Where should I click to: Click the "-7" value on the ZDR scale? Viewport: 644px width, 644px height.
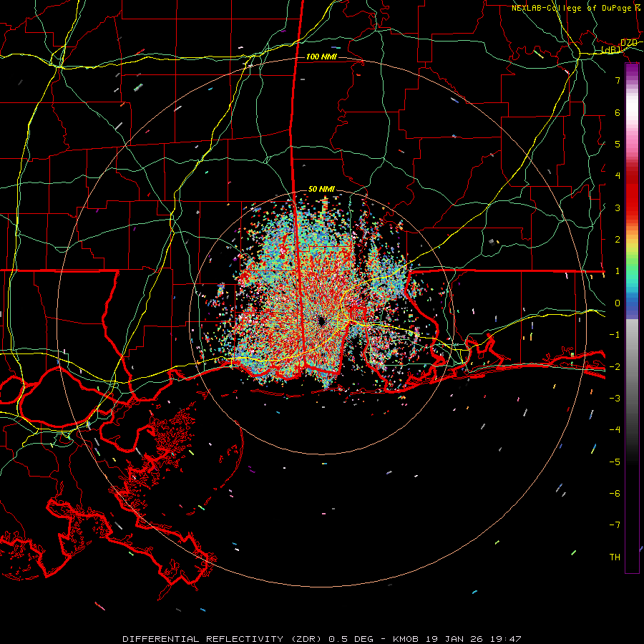tap(615, 525)
